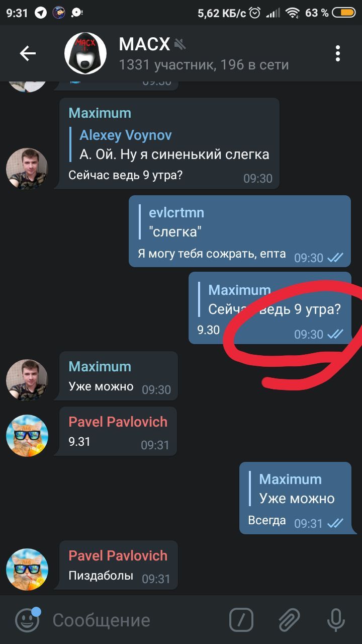Tap Pavel Pavlovich's cat avatar beside 9.31
The height and width of the screenshot is (644, 362).
tap(27, 436)
